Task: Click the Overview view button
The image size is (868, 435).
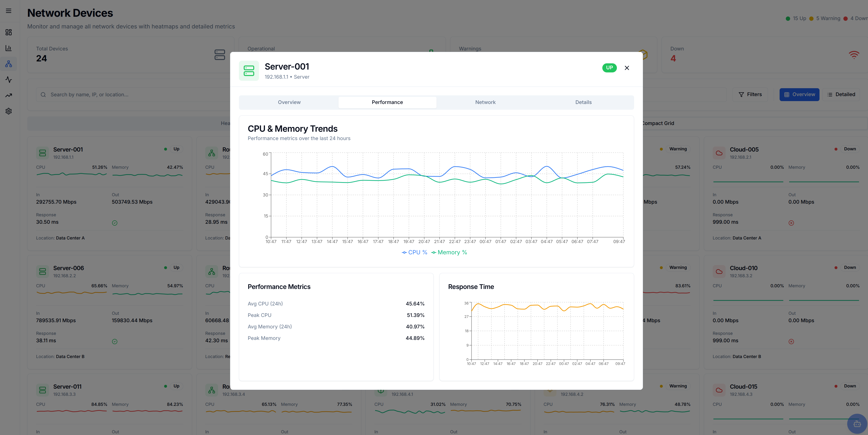Action: (x=799, y=94)
